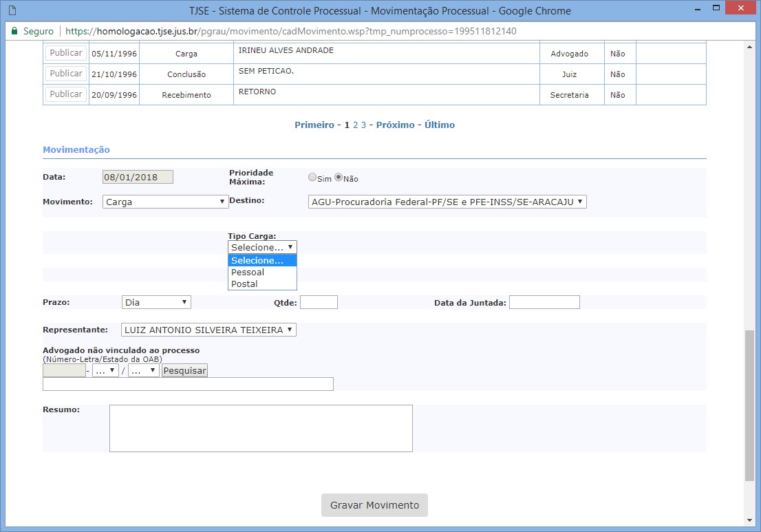Viewport: 761px width, 532px height.
Task: Click Publicar for the 05/11/1996 Carga row
Action: tap(66, 53)
